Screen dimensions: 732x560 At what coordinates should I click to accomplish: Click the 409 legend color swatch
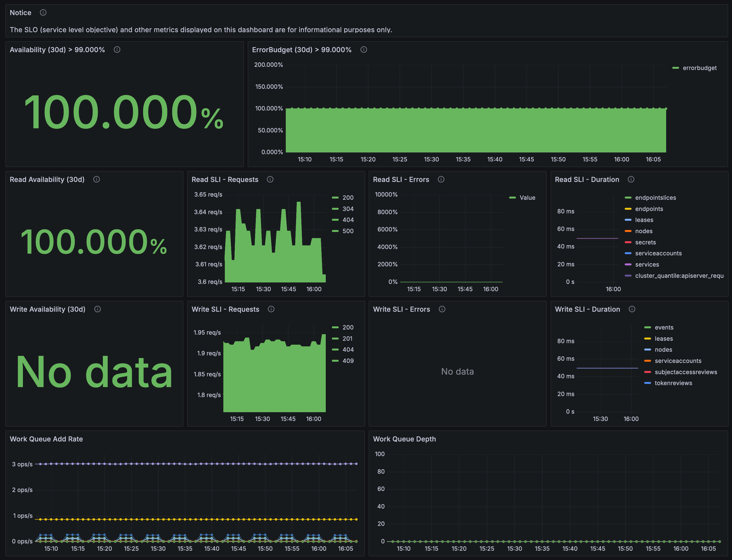click(335, 361)
